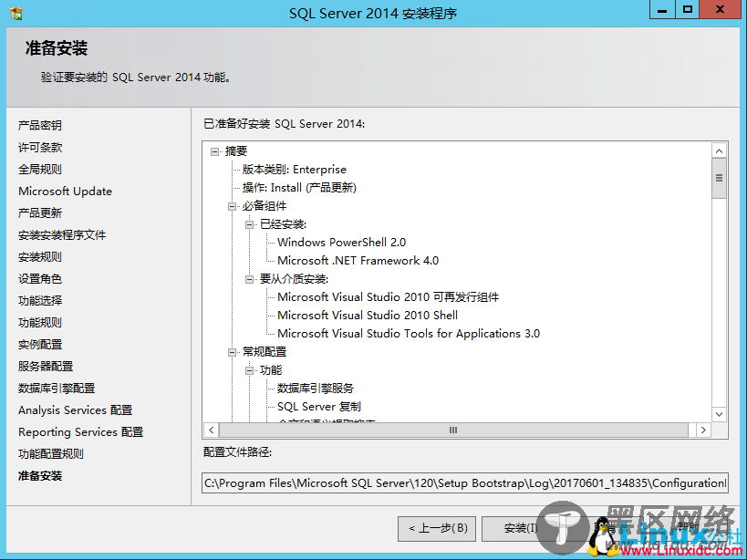747x560 pixels.
Task: Click the vertical scrollbar thumb in summary
Action: point(720,178)
